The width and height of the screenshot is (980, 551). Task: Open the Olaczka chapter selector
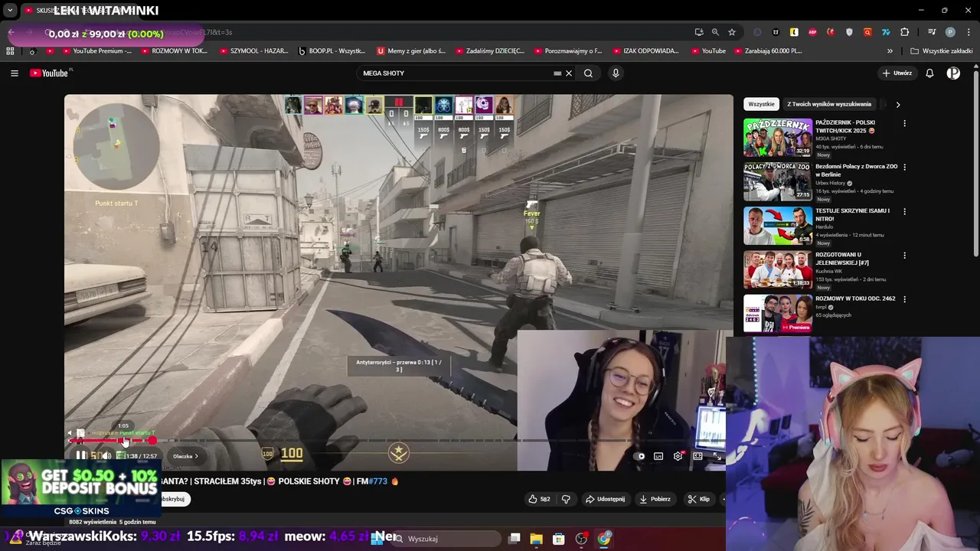pos(185,456)
